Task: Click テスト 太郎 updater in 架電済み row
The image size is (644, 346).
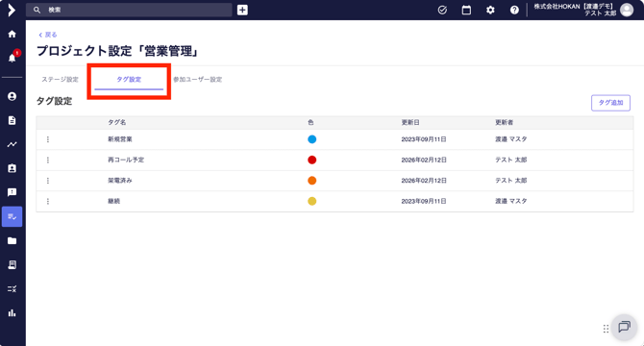Action: (511, 180)
